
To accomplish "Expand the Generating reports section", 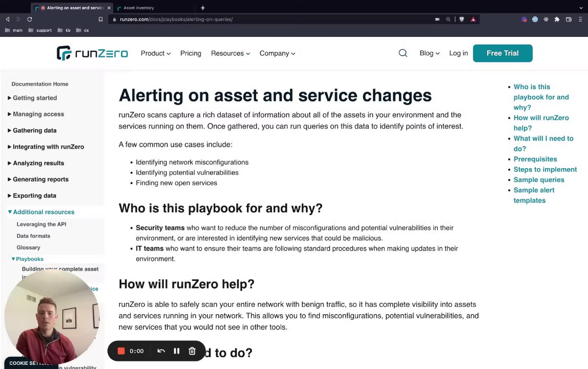I will point(38,179).
